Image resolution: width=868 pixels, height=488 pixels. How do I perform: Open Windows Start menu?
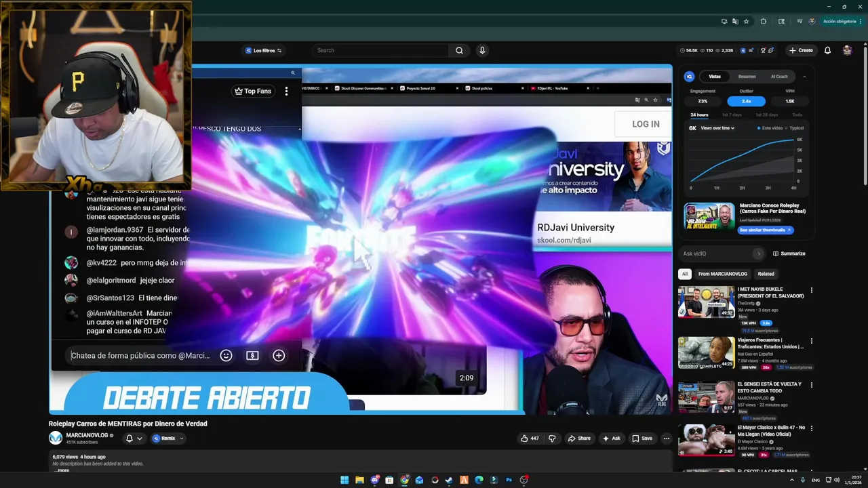(x=344, y=480)
